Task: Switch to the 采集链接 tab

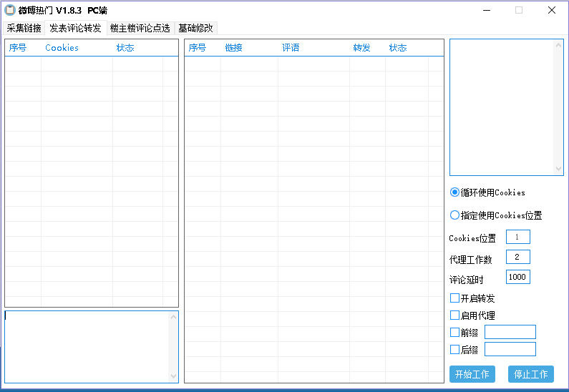Action: 24,29
